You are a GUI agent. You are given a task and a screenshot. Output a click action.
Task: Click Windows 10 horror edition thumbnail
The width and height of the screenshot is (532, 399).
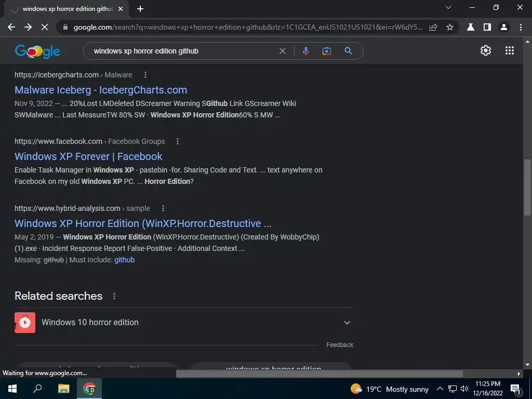[25, 323]
